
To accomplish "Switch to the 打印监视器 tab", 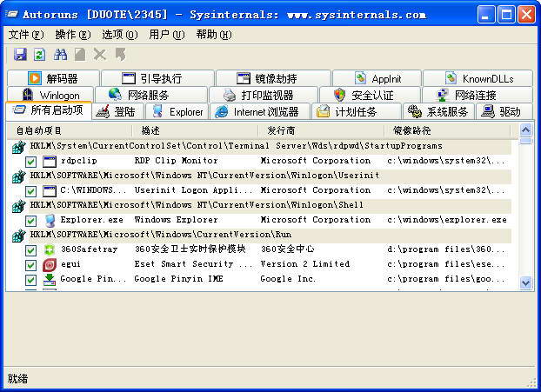I will click(x=264, y=95).
